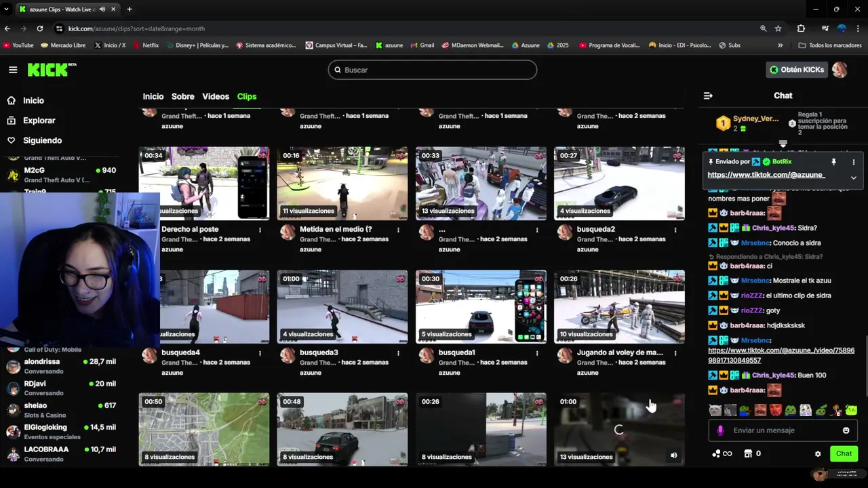Open alondrissa channel in sidebar

(61, 367)
